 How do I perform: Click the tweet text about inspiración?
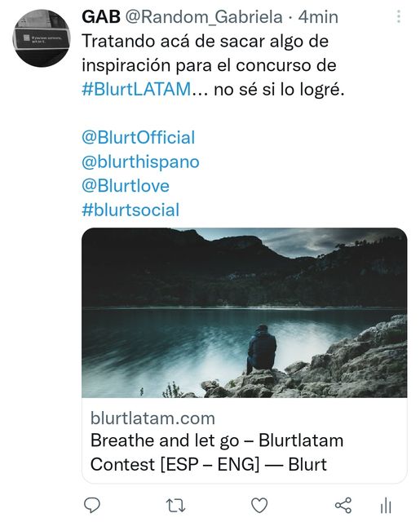[213, 65]
